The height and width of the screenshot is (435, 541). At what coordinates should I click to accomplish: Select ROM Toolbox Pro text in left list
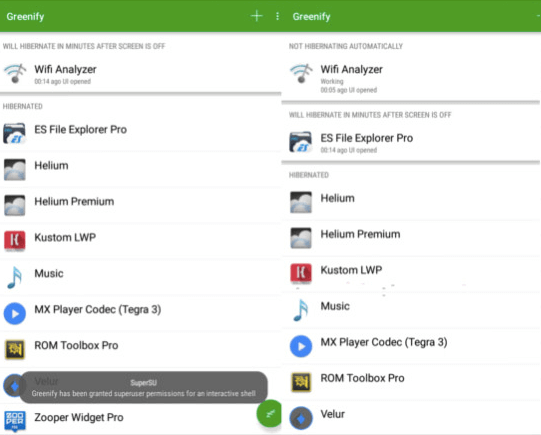(x=76, y=345)
